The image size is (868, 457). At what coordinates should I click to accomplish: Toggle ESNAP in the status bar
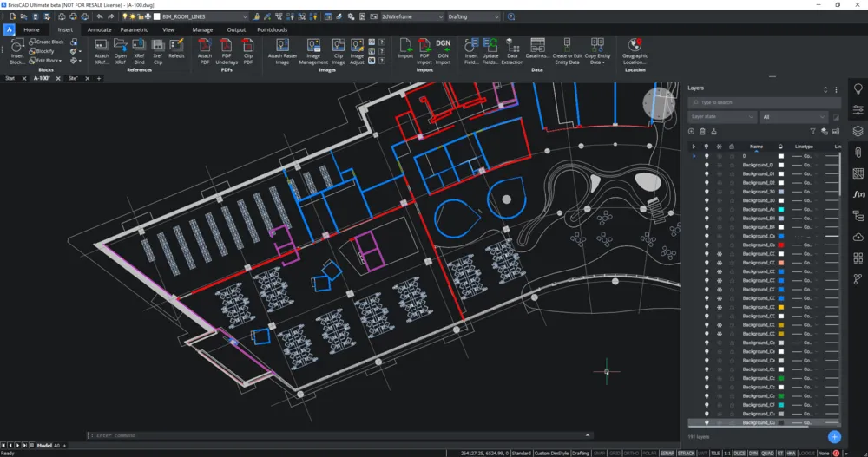click(x=667, y=453)
